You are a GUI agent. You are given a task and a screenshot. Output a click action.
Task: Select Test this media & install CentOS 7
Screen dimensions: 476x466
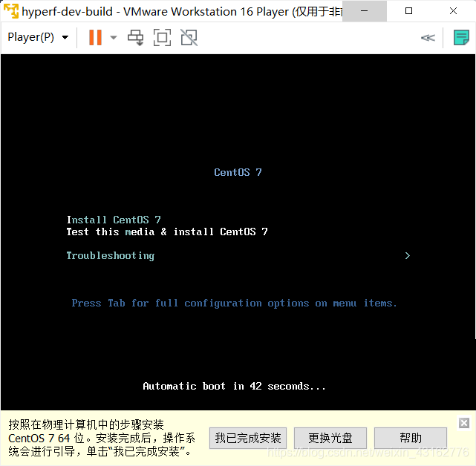(x=167, y=232)
